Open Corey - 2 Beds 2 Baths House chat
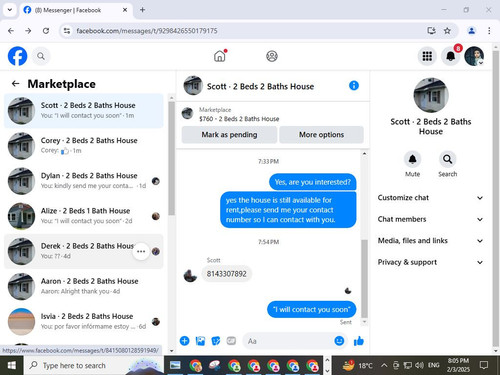Image resolution: width=500 pixels, height=375 pixels. [x=84, y=146]
